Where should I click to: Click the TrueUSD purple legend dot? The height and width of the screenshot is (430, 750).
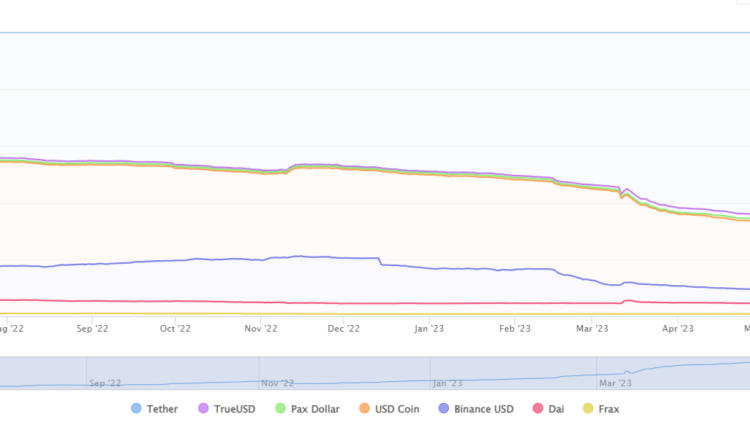(x=203, y=409)
